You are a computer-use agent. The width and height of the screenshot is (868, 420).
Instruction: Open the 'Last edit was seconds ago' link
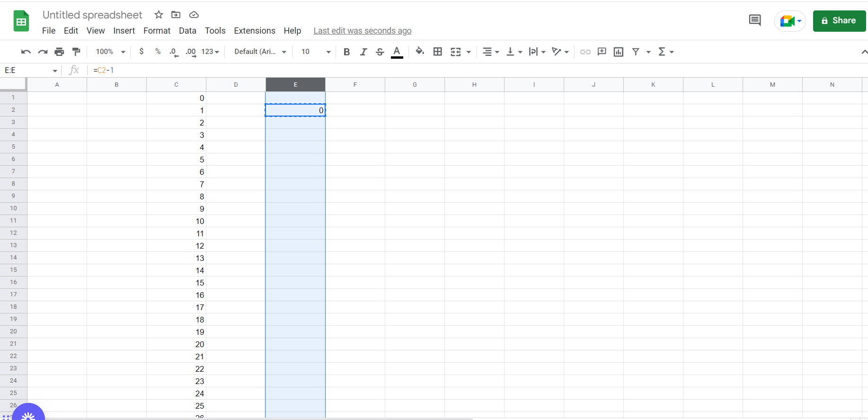362,31
